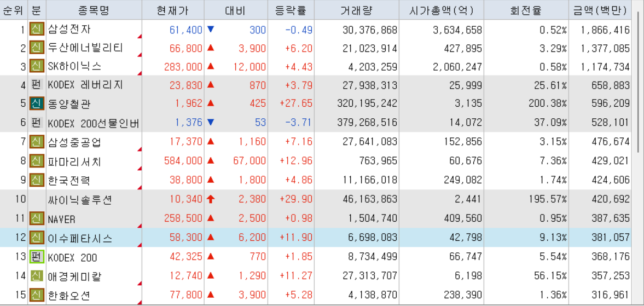644x306 pixels.
Task: Select stock name 두산에너빌리티
Action: (85, 49)
